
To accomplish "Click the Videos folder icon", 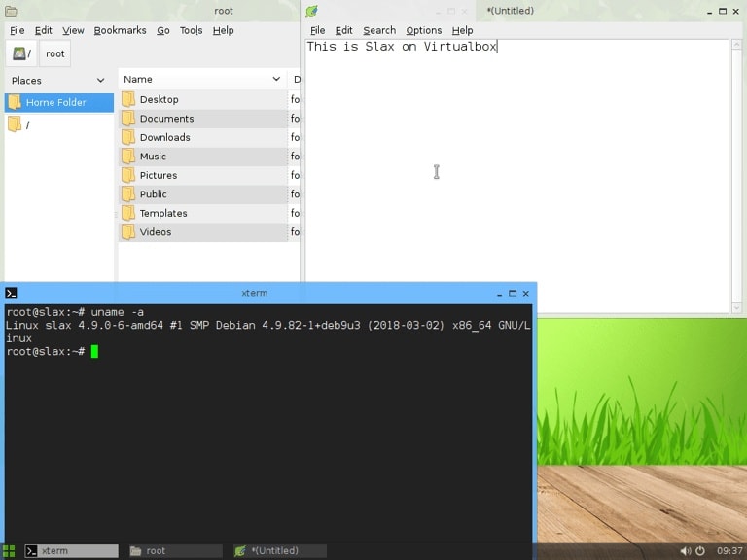I will click(x=128, y=232).
